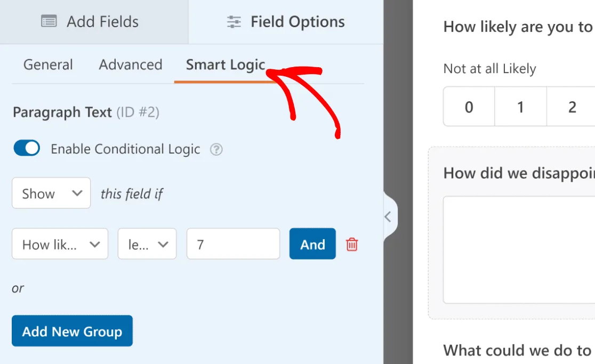This screenshot has width=595, height=364.
Task: Click the Add Fields list icon
Action: tap(49, 21)
